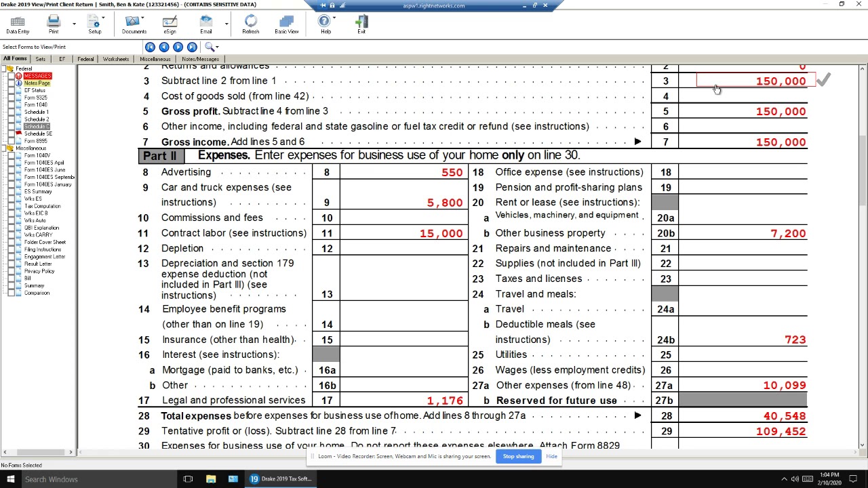Switch to the Notes/Messages tab
Screen dimensions: 868x488
[x=201, y=60]
